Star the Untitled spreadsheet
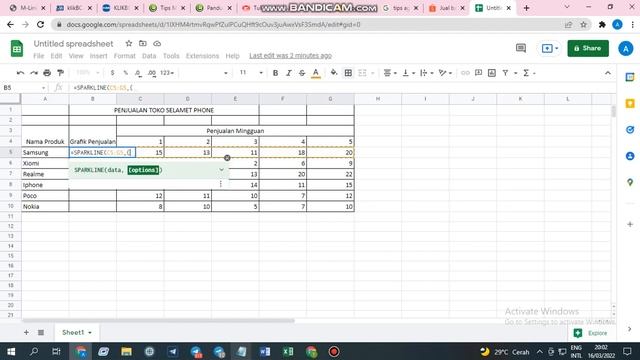The image size is (640, 360). 129,43
